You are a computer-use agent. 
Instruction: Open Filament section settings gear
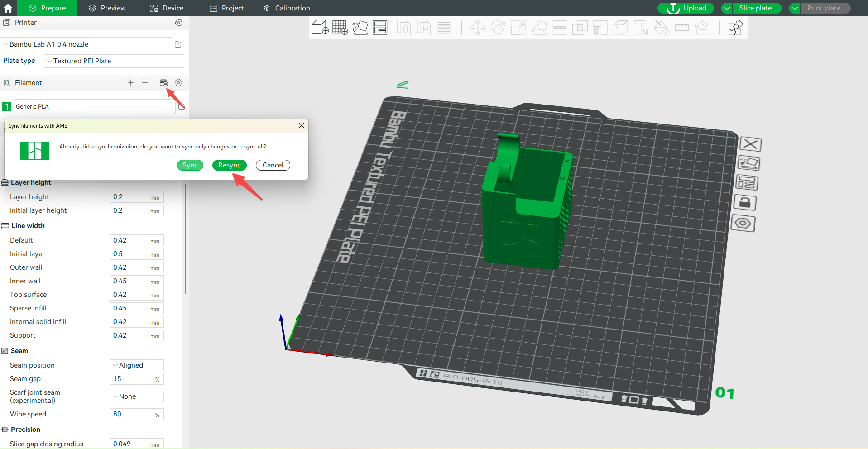click(x=178, y=83)
